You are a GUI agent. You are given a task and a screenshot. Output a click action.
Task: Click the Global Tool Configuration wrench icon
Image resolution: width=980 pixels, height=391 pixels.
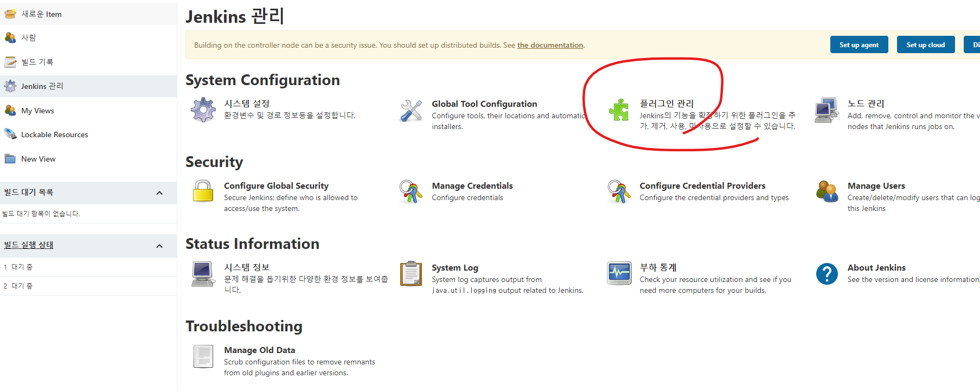point(411,110)
